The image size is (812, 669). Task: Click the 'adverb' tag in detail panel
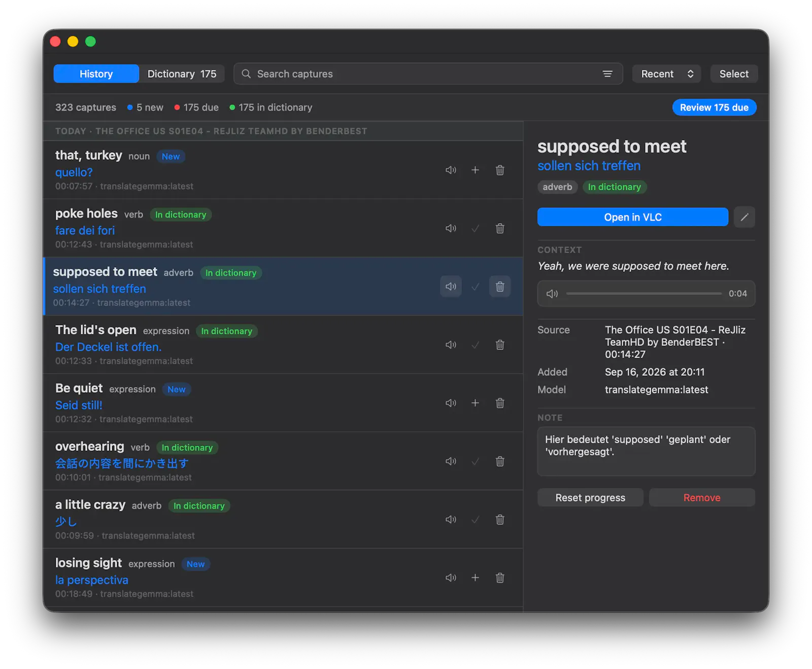click(557, 187)
